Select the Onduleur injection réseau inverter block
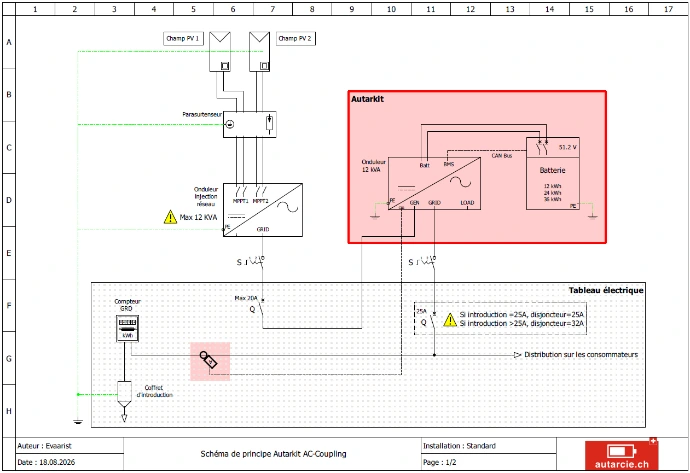Screen dimensions: 690x473 263,210
